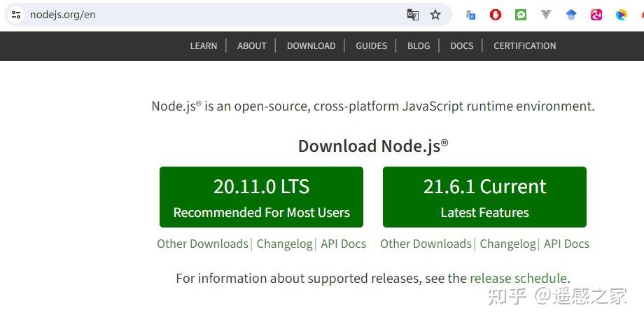Open the green chat bubble extension icon
This screenshot has height=322, width=644.
point(521,15)
